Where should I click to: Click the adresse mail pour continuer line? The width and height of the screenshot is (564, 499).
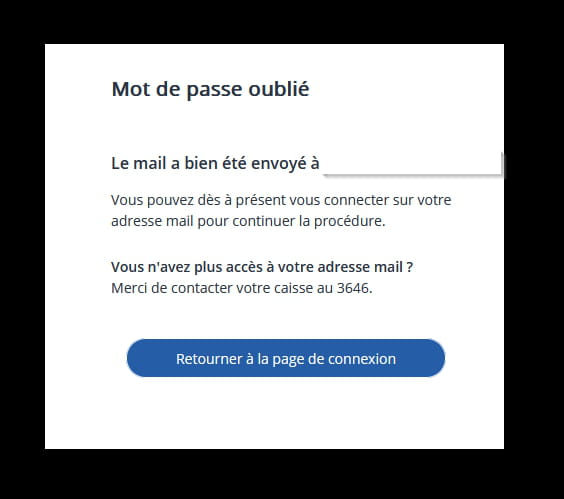(248, 221)
